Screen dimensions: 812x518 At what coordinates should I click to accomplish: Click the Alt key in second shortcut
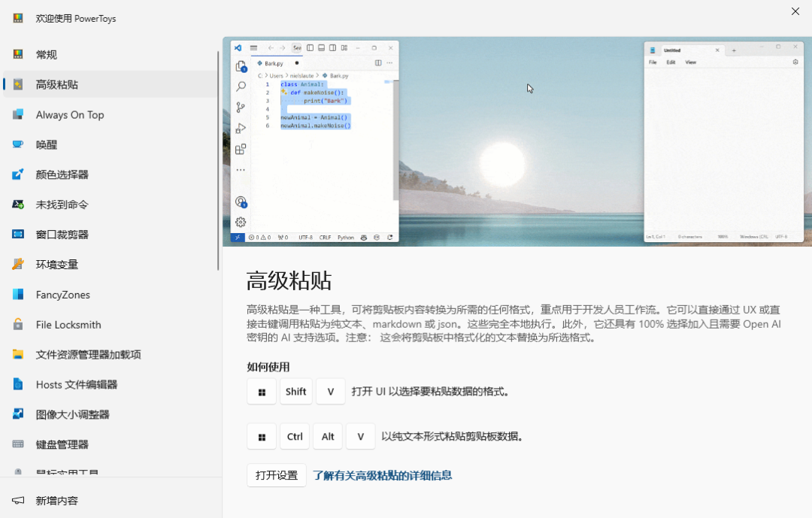[x=328, y=437]
